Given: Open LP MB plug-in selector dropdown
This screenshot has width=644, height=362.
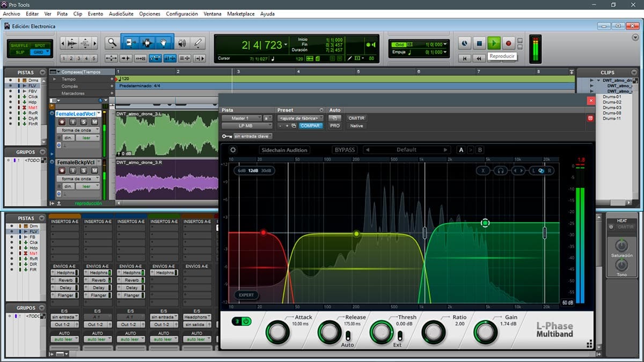Looking at the screenshot, I should tap(247, 125).
